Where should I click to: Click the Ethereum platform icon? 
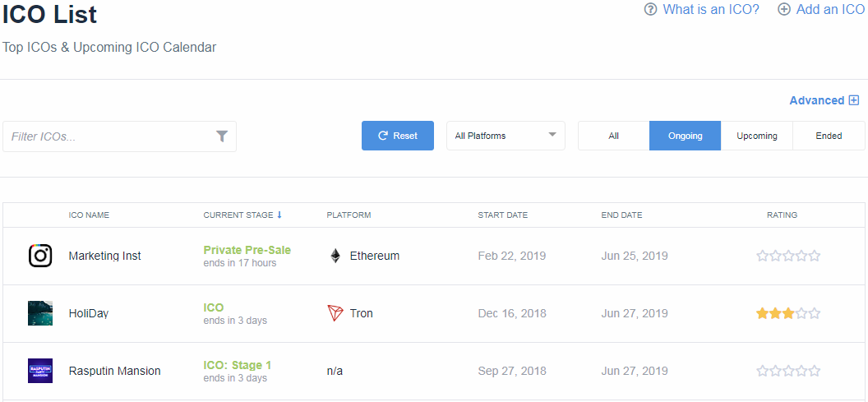coord(335,256)
